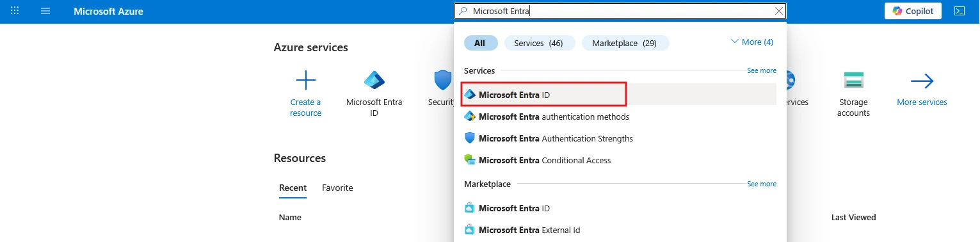This screenshot has width=980, height=242.
Task: Open the app launcher grid icon
Action: pyautogui.click(x=15, y=11)
